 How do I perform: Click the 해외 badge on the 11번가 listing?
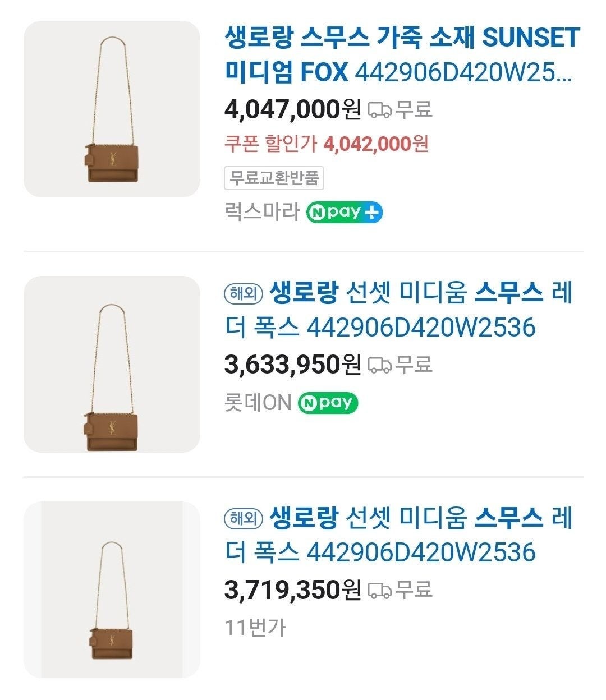(x=244, y=518)
